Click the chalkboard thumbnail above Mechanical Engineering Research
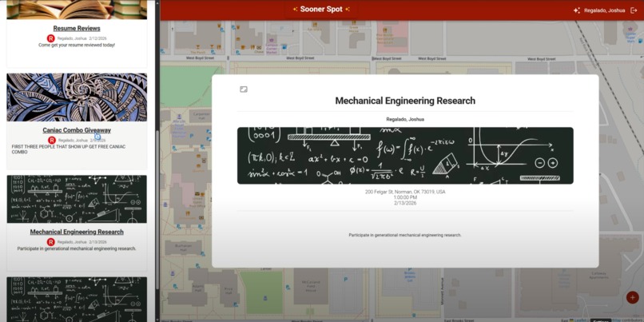The height and width of the screenshot is (322, 644). pos(77,199)
